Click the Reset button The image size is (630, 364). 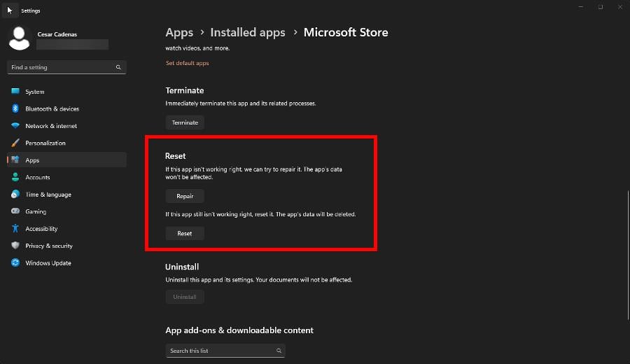point(185,233)
